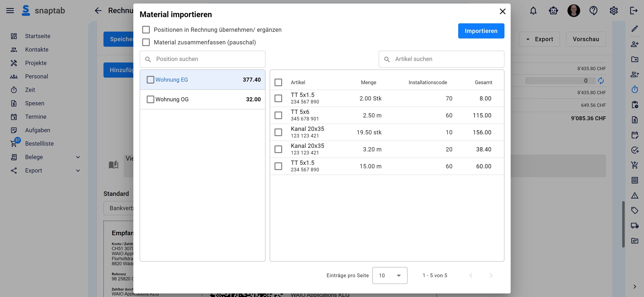Click the Speichern button

pos(119,39)
